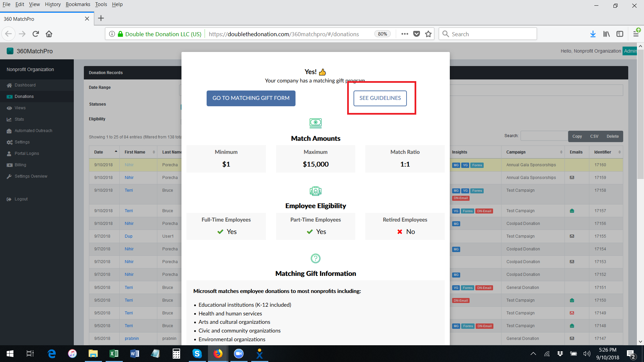
Task: Click the green open-mail icon for record 17157
Action: tap(572, 211)
